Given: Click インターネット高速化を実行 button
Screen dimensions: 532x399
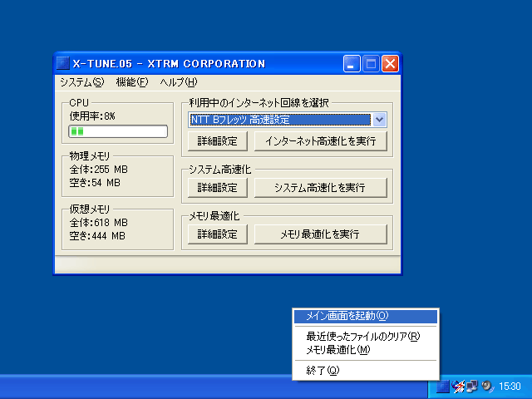Looking at the screenshot, I should pyautogui.click(x=321, y=141).
